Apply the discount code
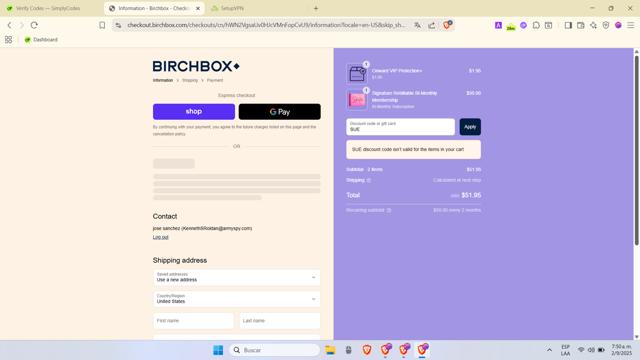 pyautogui.click(x=470, y=127)
